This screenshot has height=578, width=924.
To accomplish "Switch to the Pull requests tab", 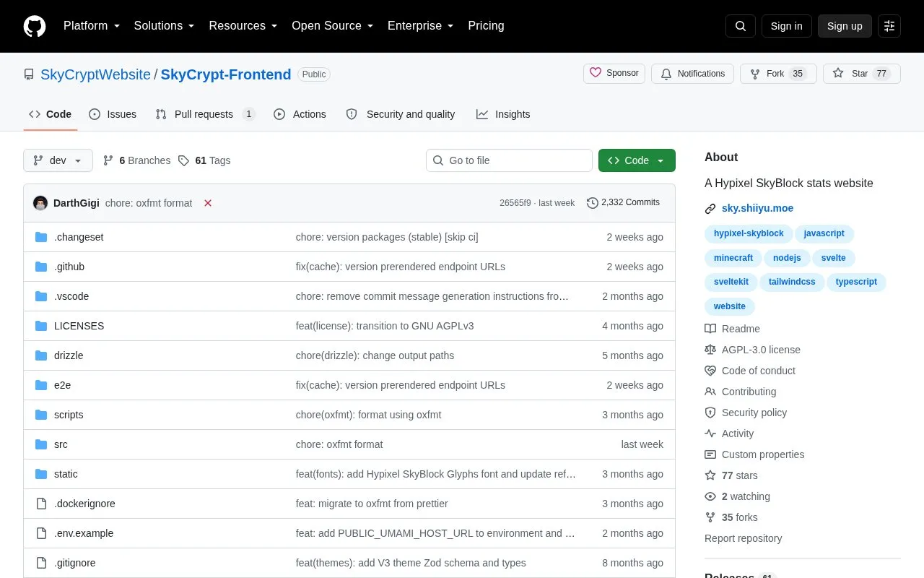I will click(205, 114).
